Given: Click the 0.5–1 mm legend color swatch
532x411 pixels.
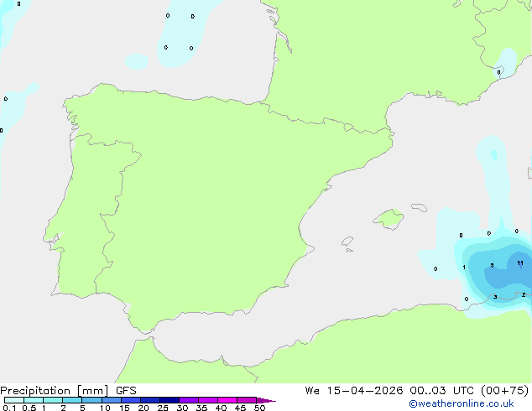Looking at the screenshot, I should click(x=34, y=400).
